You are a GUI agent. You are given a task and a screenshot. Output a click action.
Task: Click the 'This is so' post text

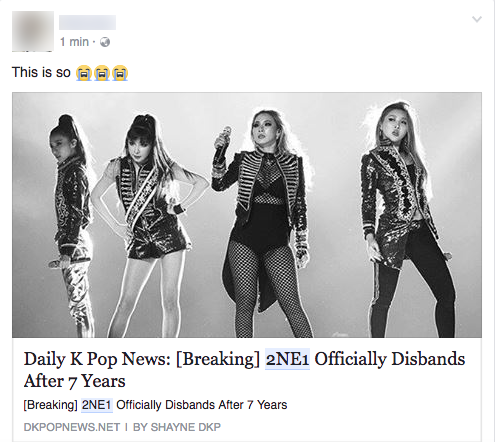coord(41,72)
